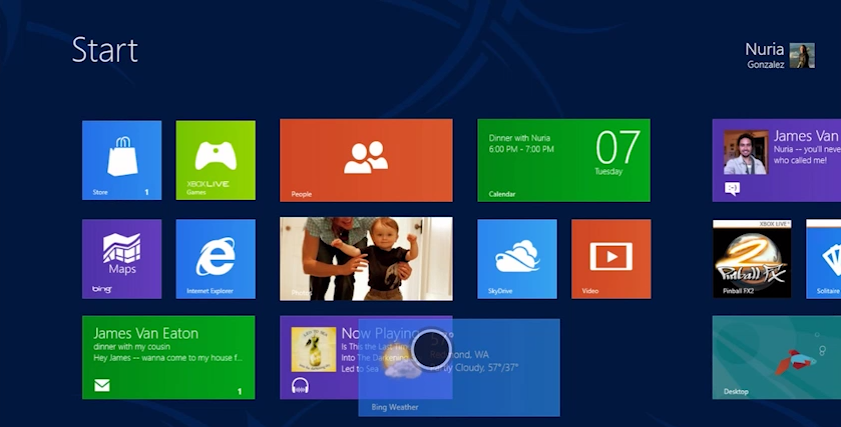
Task: Open the Mail tile from James Van Eaton
Action: (168, 357)
